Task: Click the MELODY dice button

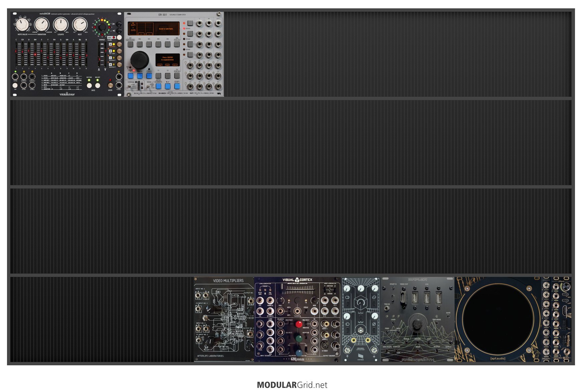Action: pos(97,85)
